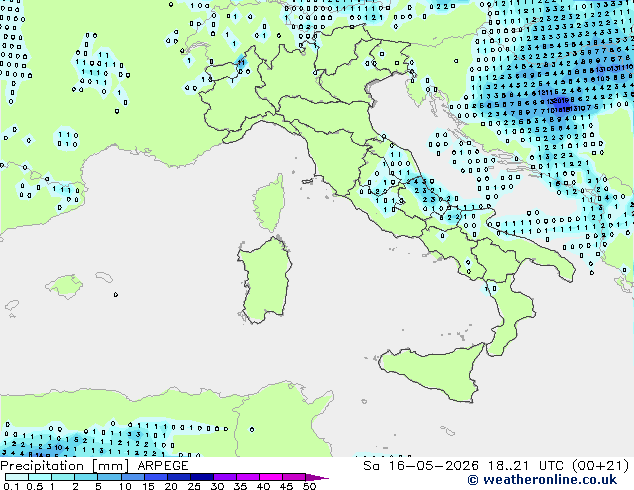The width and height of the screenshot is (634, 490).
Task: Click the 'ARPEGE' model name
Action: coord(163,466)
